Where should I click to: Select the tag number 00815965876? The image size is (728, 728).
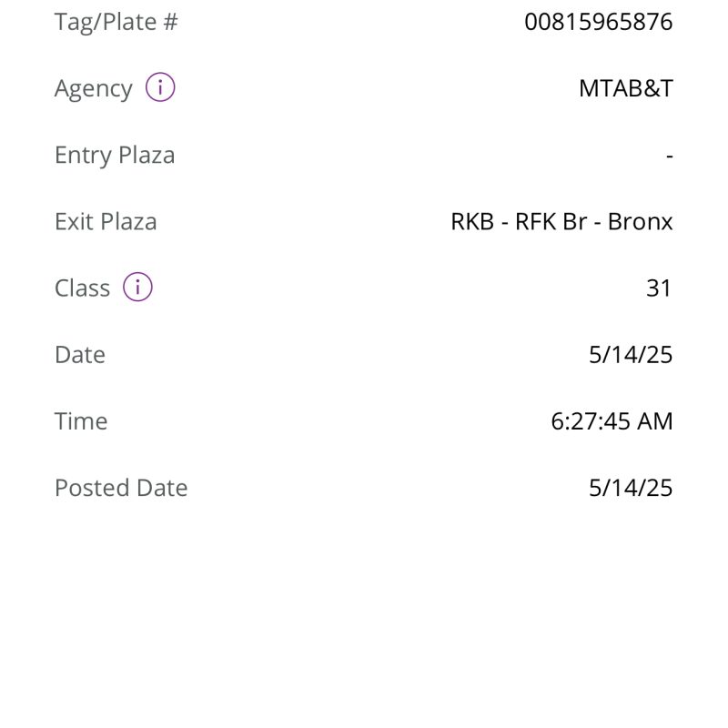click(x=599, y=22)
